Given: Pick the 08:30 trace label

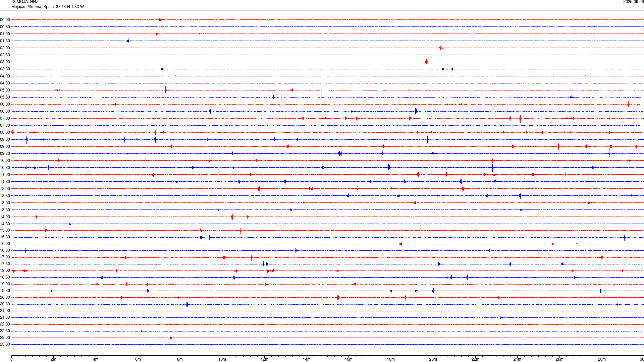Looking at the screenshot, I should (5, 139).
